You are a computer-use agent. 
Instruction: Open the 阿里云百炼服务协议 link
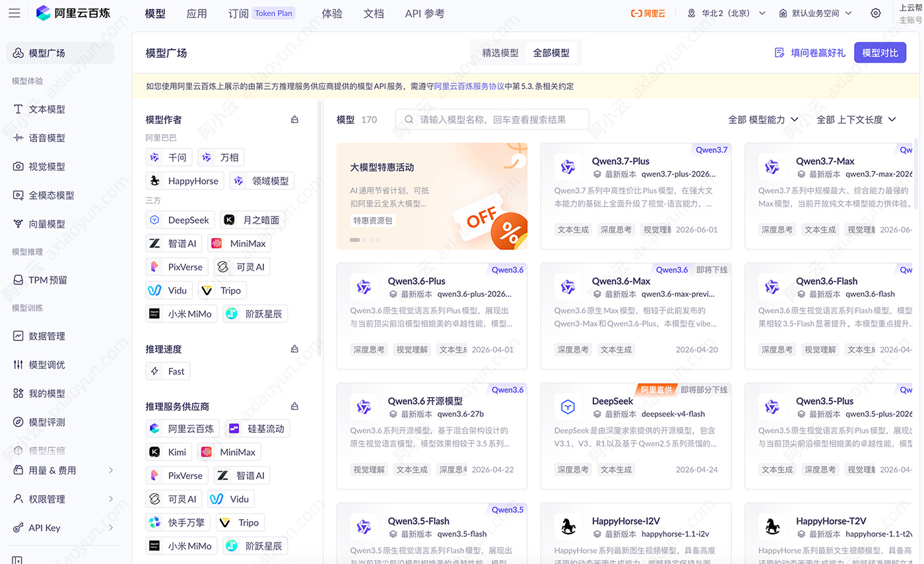click(x=469, y=86)
